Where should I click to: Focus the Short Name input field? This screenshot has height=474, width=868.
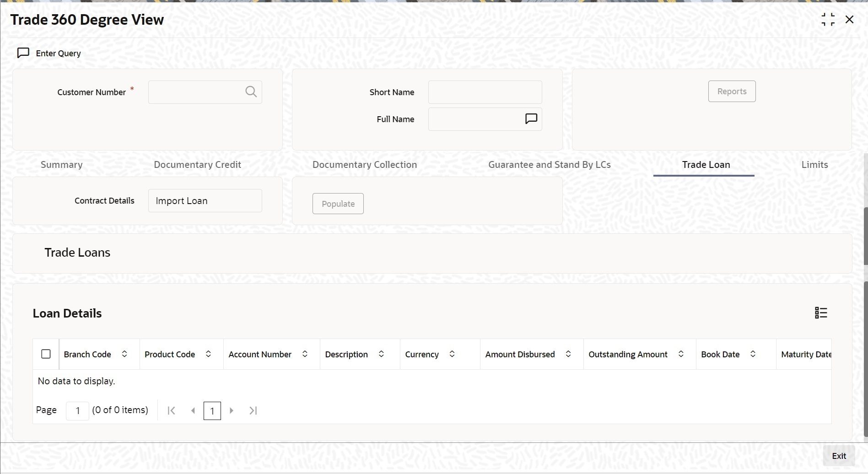485,92
